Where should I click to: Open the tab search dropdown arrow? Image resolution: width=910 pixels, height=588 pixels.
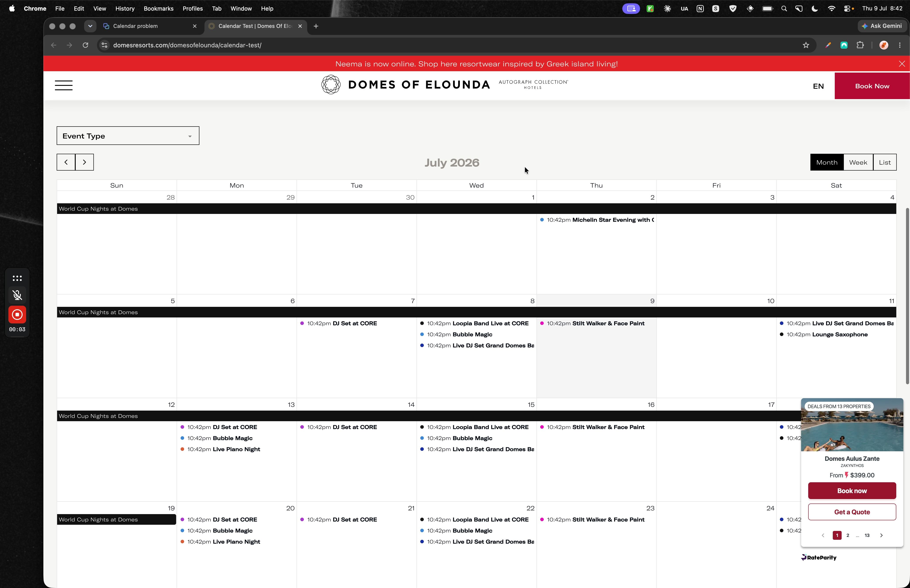click(90, 26)
